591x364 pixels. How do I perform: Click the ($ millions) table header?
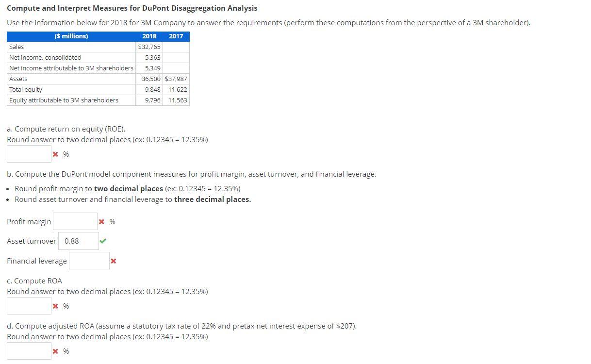(71, 36)
